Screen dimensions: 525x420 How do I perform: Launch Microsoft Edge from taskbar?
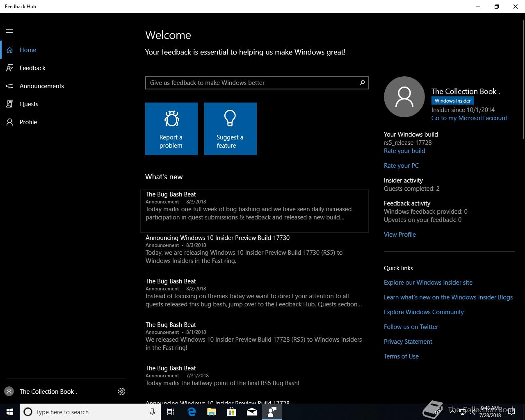(x=192, y=412)
